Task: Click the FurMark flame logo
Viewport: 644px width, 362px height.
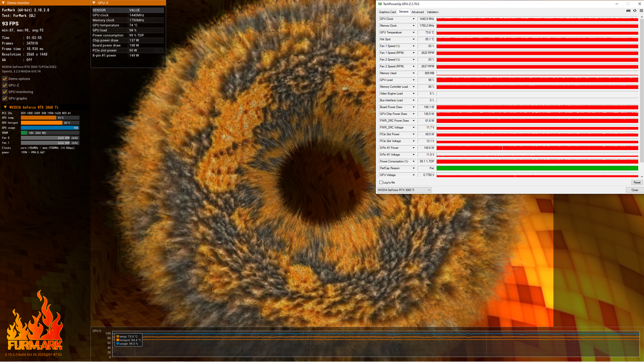Action: [35, 321]
